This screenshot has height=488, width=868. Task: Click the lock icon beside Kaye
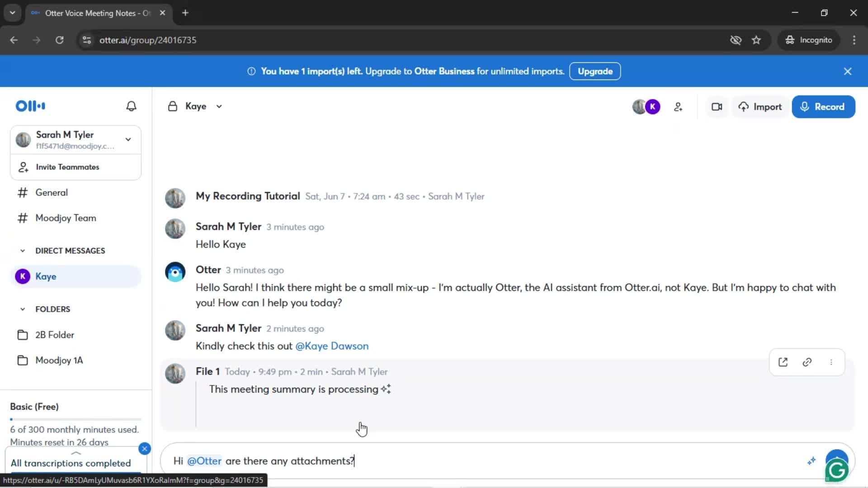[172, 107]
